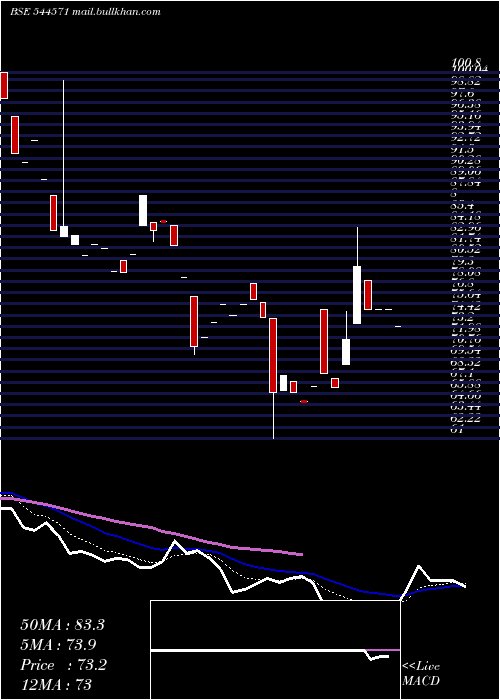
Task: Click the 62.22 price axis label
Action: pyautogui.click(x=465, y=419)
